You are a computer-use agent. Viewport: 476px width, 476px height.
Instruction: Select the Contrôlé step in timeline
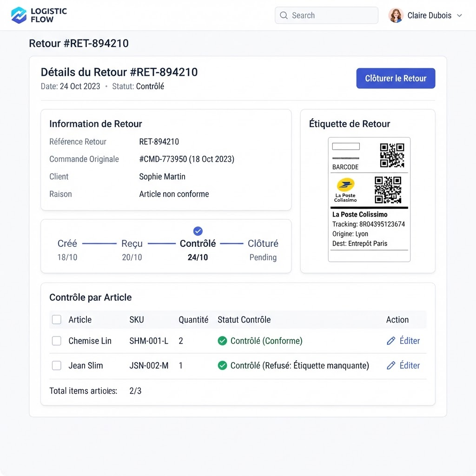(x=198, y=244)
